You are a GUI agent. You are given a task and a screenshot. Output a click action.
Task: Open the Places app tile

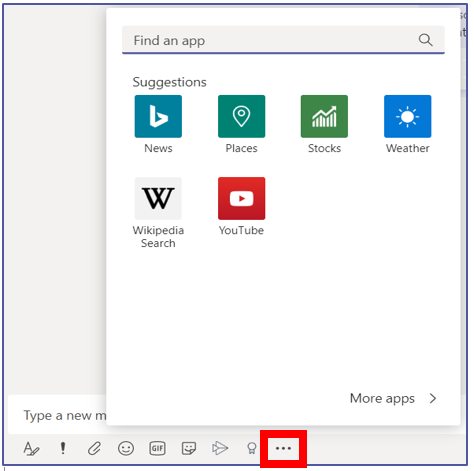click(x=241, y=116)
